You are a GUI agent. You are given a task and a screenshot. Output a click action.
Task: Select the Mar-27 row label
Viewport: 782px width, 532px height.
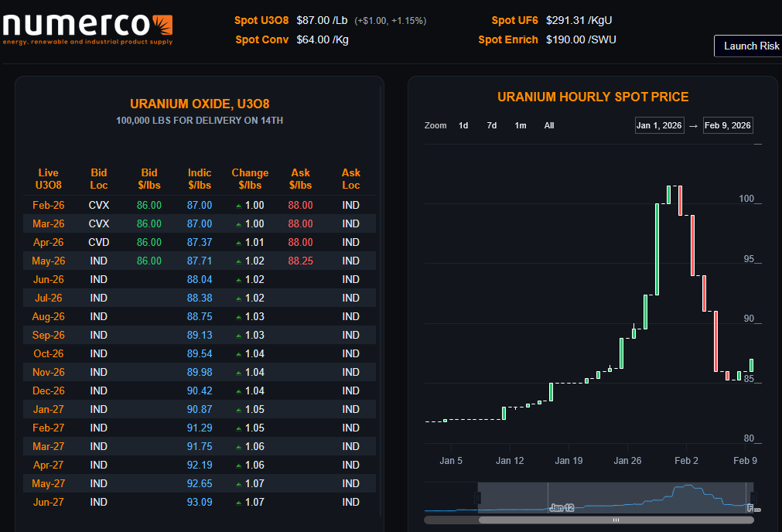click(x=49, y=447)
